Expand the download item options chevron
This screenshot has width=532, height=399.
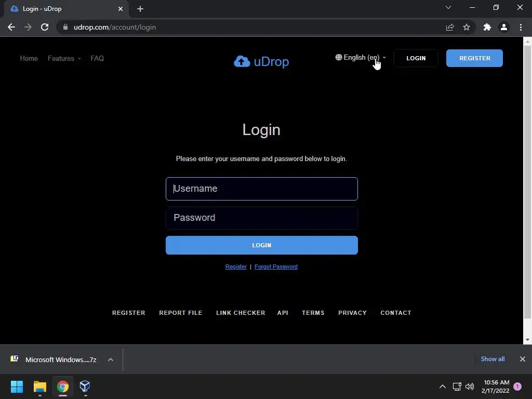point(111,360)
